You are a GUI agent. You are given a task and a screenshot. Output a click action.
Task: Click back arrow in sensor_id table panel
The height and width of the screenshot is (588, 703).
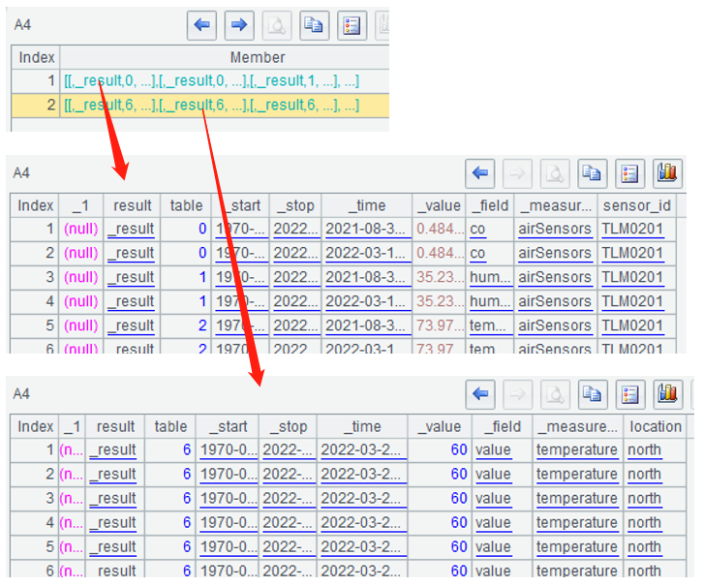pos(480,173)
